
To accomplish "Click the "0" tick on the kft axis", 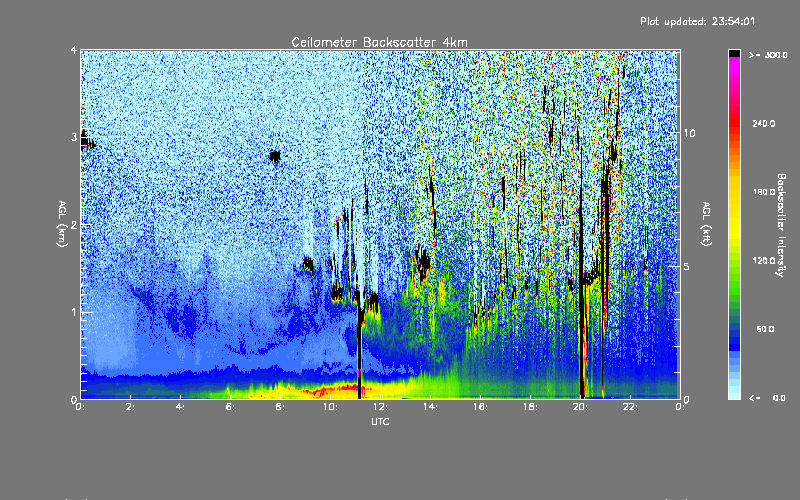I will click(687, 399).
